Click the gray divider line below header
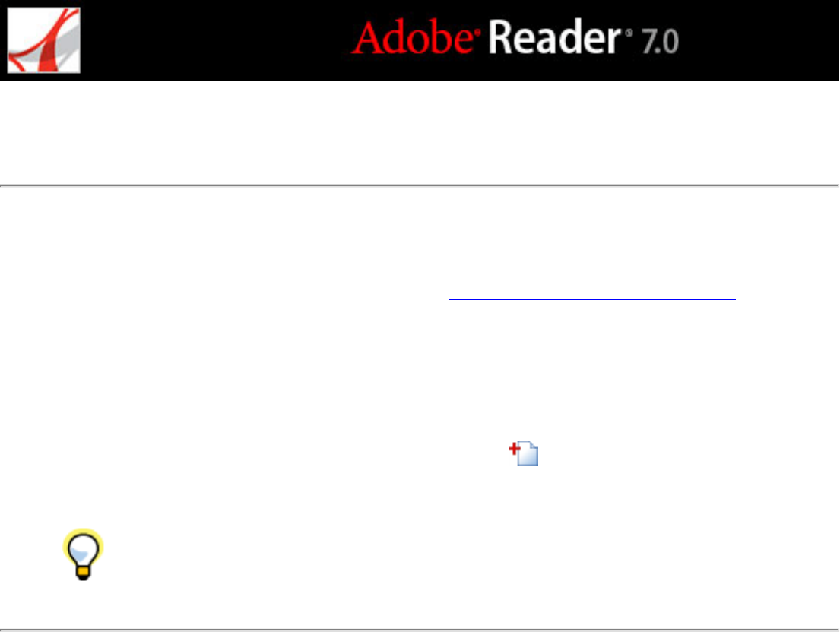This screenshot has height=632, width=840. tap(420, 186)
